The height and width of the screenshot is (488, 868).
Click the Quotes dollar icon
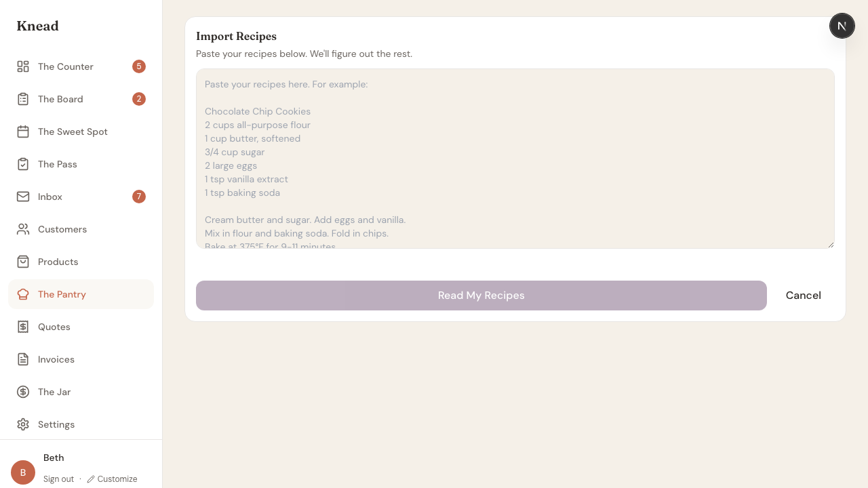click(23, 327)
